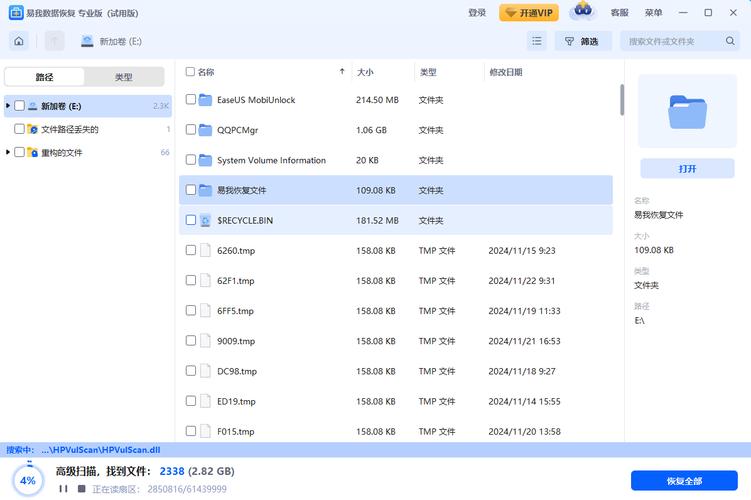Switch to list view with the view icon
Viewport: 751px width, 500px height.
click(537, 41)
